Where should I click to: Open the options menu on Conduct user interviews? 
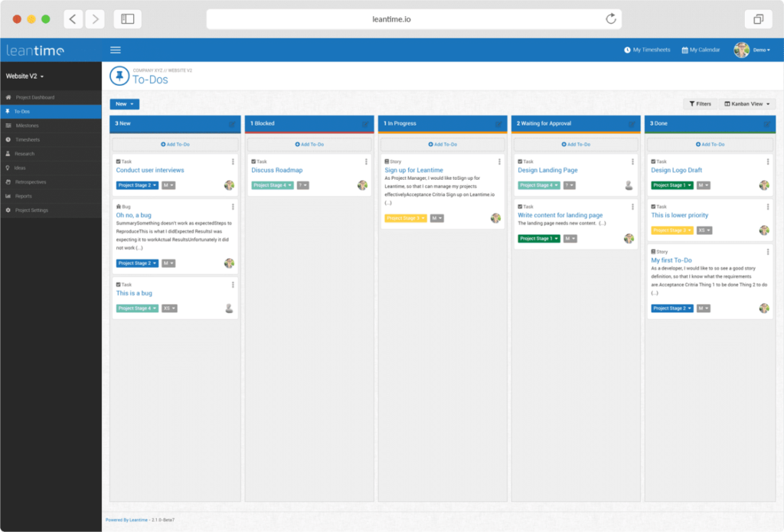[234, 162]
